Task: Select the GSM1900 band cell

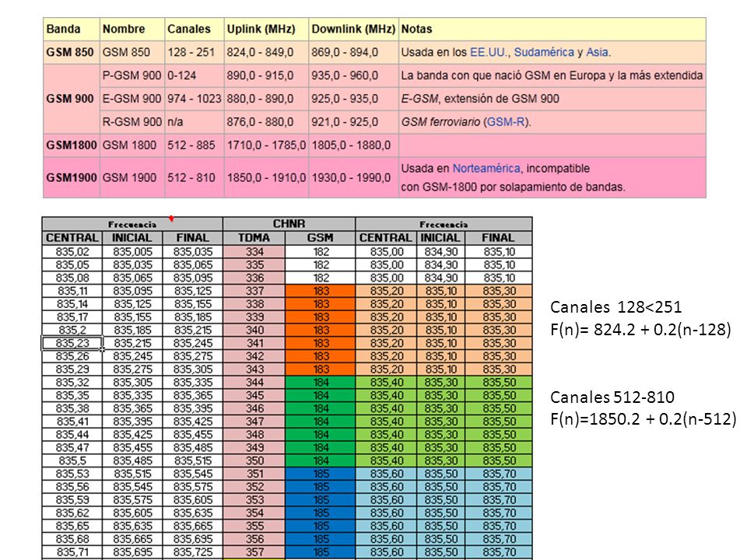Action: pos(72,177)
